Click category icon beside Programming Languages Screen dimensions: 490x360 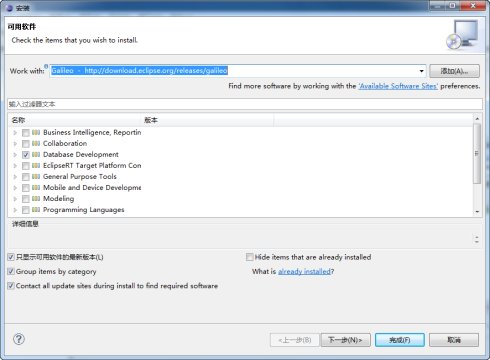36,210
